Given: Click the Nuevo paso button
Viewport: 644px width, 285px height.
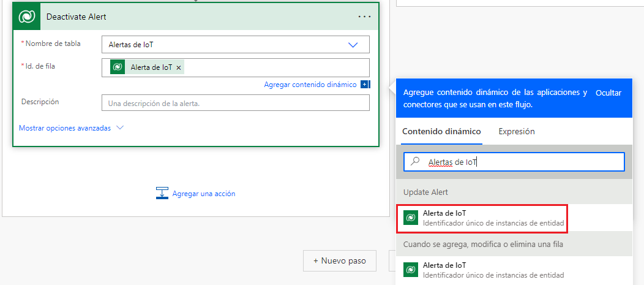Looking at the screenshot, I should click(340, 260).
